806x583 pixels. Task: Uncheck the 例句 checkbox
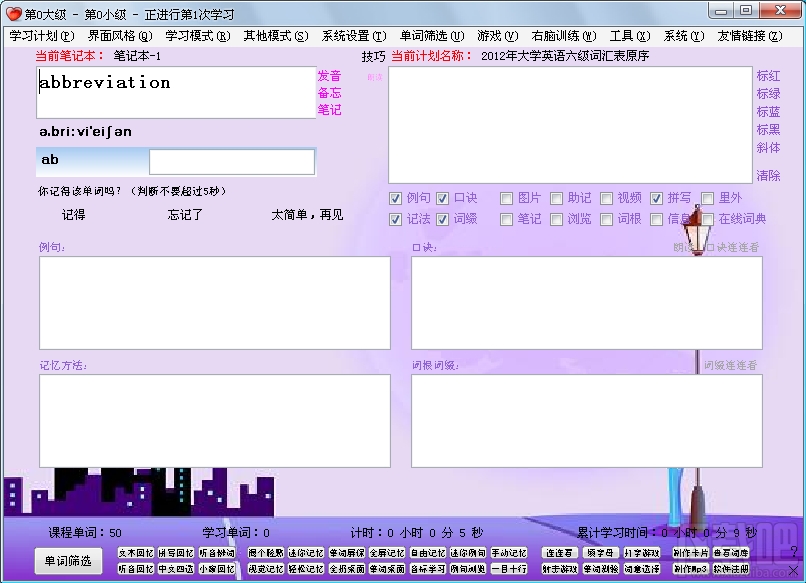point(395,198)
